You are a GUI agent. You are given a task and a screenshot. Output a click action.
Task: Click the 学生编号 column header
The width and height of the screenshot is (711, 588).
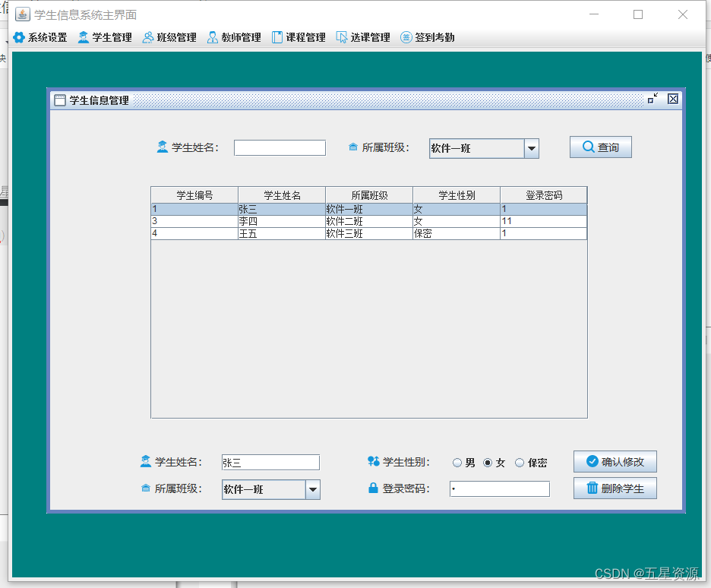coord(194,195)
